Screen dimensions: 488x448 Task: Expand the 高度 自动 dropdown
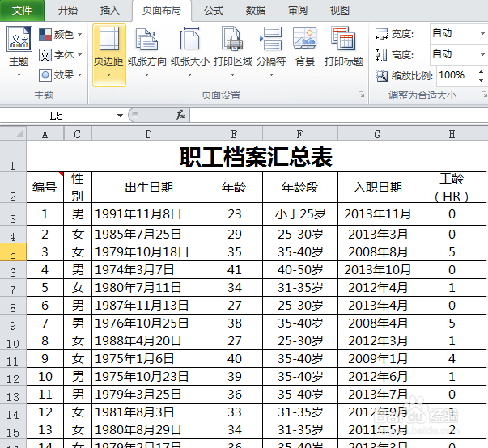482,55
